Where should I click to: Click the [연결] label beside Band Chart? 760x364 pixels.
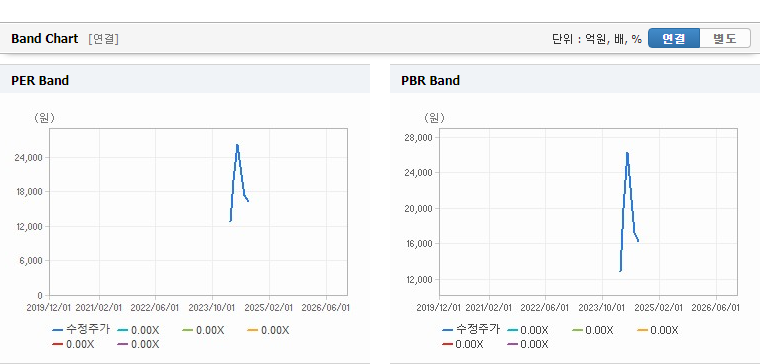tap(103, 39)
